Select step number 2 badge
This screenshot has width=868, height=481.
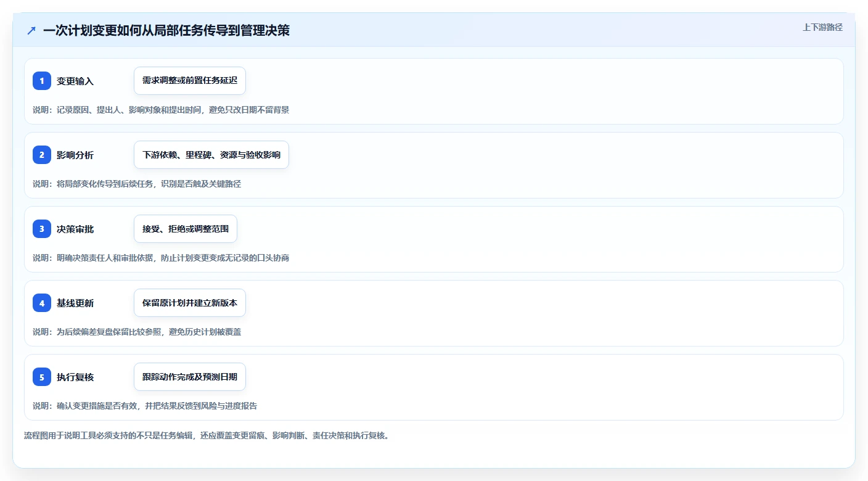(x=42, y=155)
